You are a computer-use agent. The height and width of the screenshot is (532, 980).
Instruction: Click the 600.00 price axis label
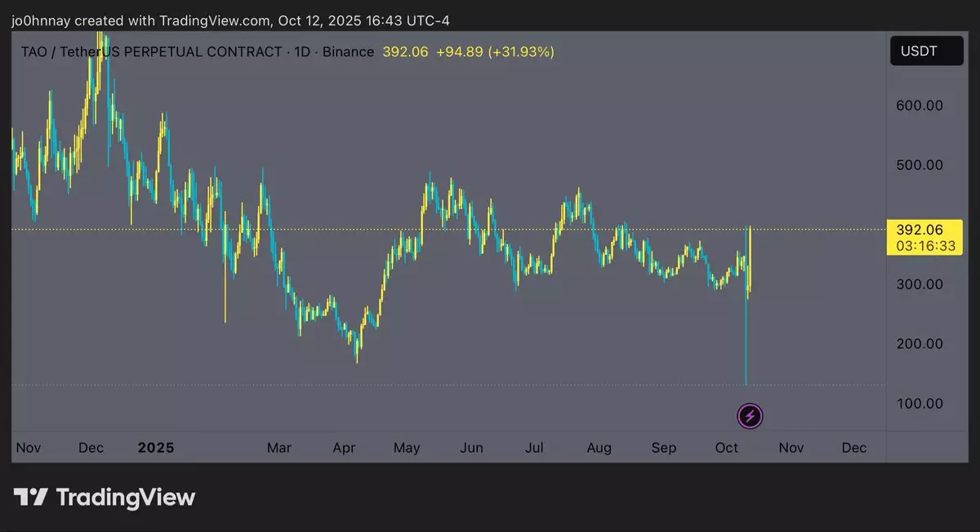[919, 105]
